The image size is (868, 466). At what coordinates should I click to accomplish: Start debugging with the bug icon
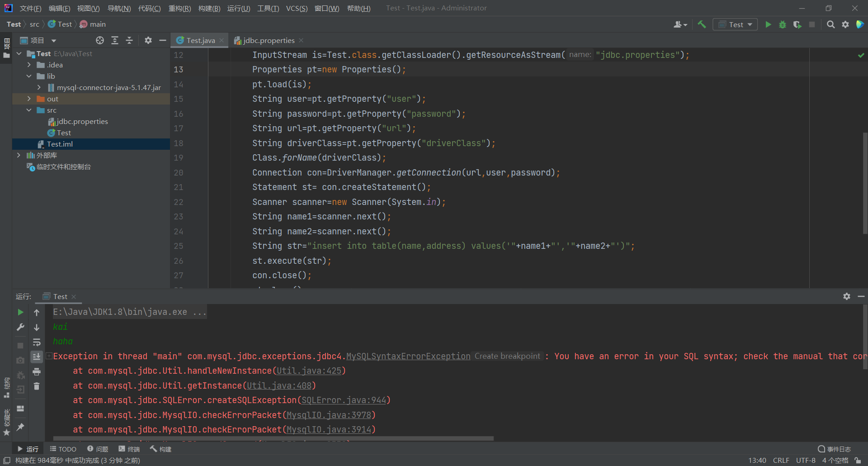point(783,24)
